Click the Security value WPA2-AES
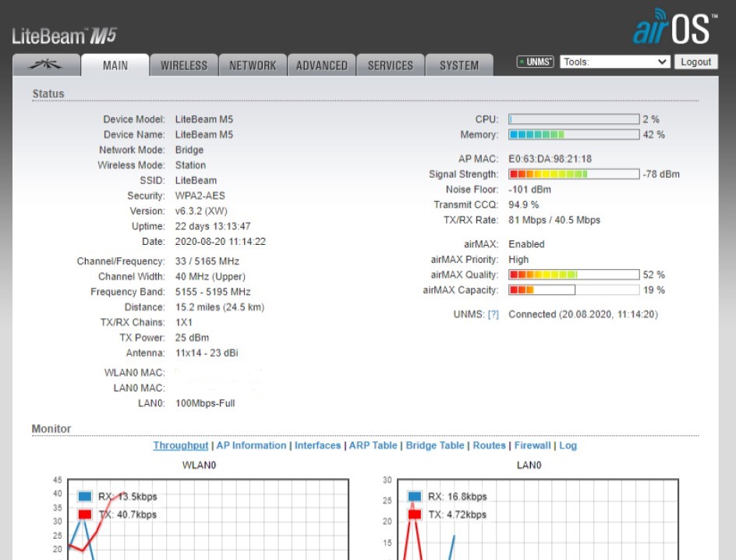 (x=200, y=196)
